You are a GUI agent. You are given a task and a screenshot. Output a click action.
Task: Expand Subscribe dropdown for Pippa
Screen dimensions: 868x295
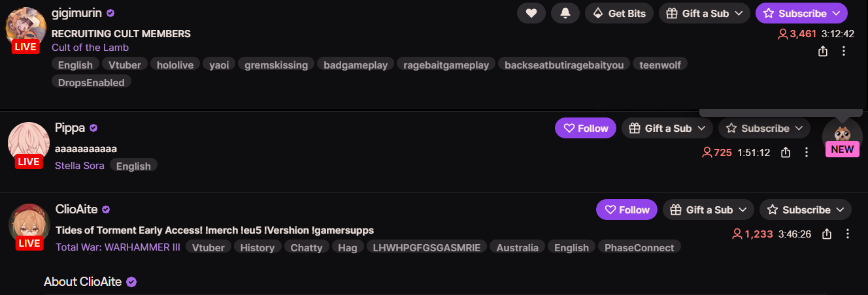[764, 128]
